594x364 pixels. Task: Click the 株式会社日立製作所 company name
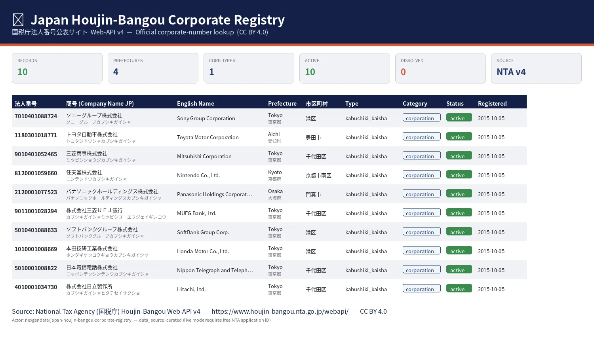pos(89,286)
